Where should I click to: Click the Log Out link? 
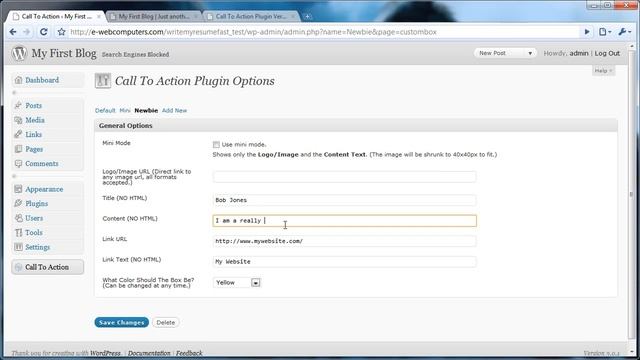pos(607,53)
